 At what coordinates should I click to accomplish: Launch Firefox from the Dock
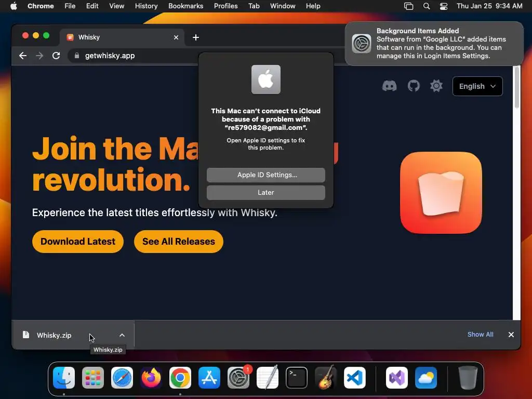point(151,378)
